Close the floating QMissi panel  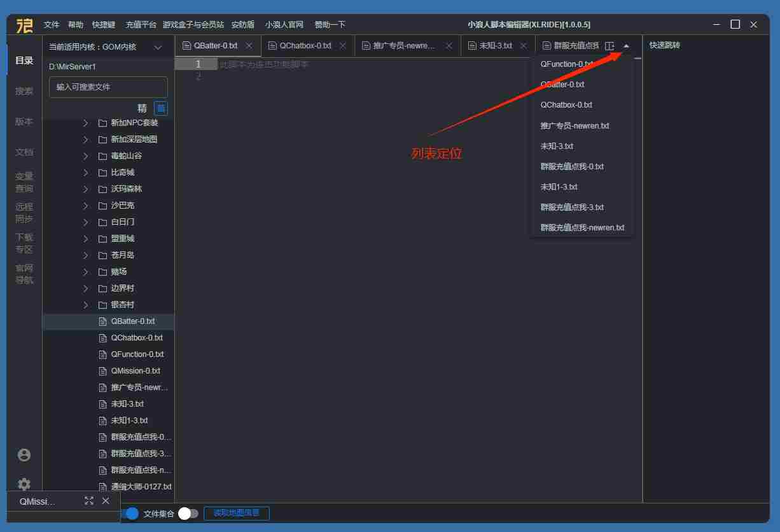coord(106,501)
